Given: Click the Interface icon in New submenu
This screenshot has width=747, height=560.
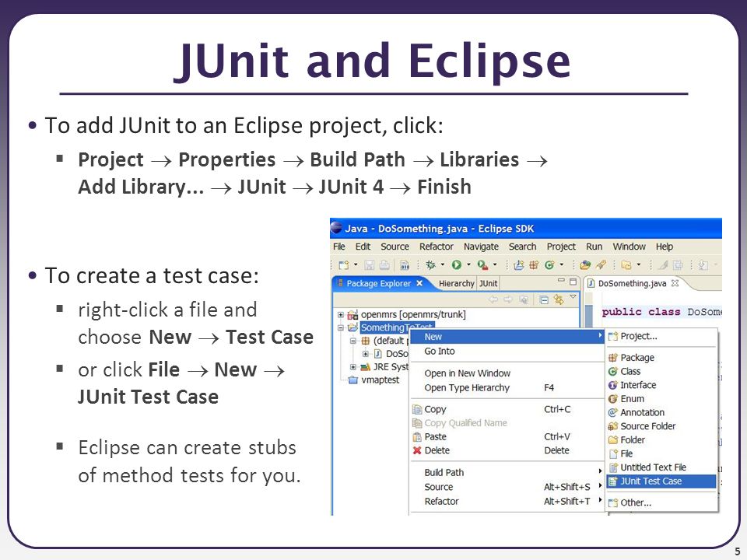Looking at the screenshot, I should pyautogui.click(x=613, y=385).
